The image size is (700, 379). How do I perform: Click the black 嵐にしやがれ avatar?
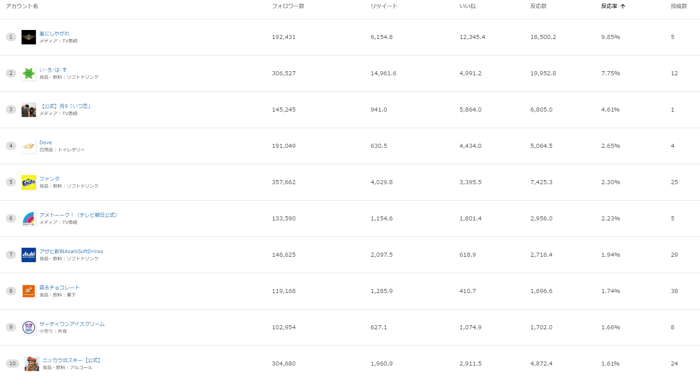coord(29,37)
